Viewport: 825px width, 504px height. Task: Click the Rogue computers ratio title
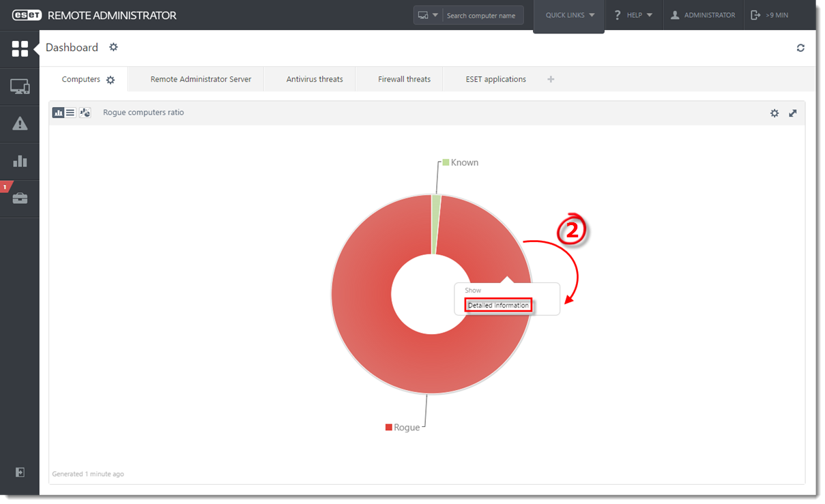click(143, 113)
